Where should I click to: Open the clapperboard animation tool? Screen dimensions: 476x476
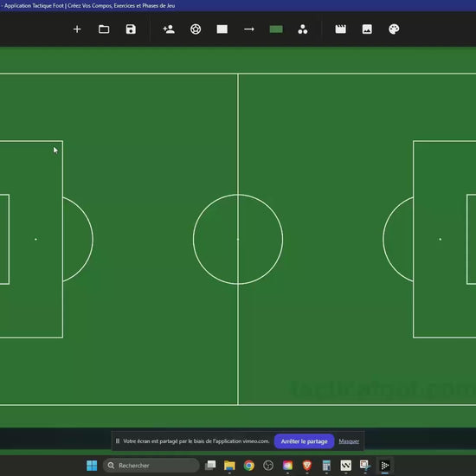click(x=341, y=29)
